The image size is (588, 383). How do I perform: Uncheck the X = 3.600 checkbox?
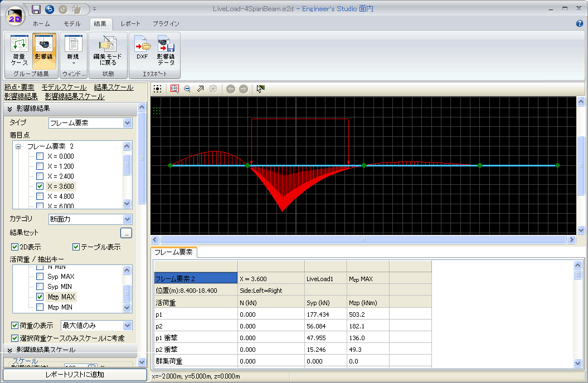[40, 186]
